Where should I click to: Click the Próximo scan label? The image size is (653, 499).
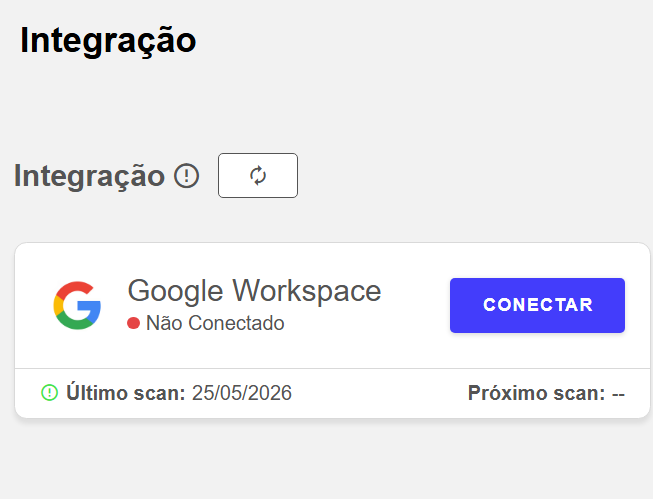(x=536, y=393)
